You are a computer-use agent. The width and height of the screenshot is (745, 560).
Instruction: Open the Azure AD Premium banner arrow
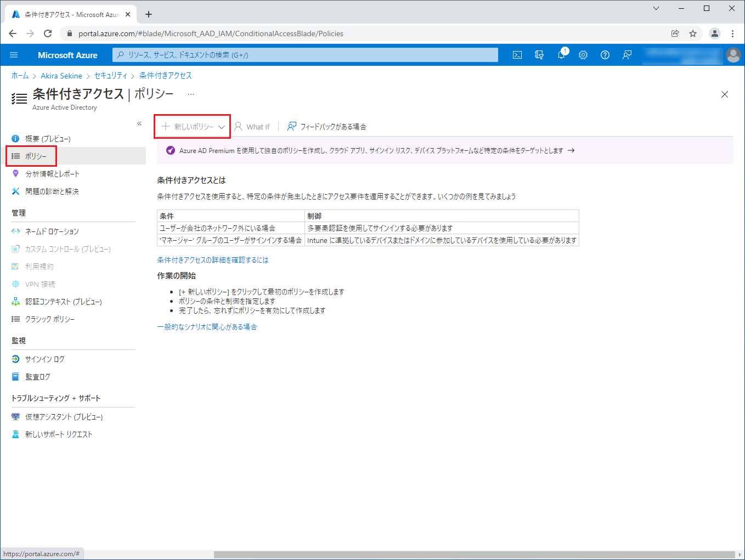(571, 150)
